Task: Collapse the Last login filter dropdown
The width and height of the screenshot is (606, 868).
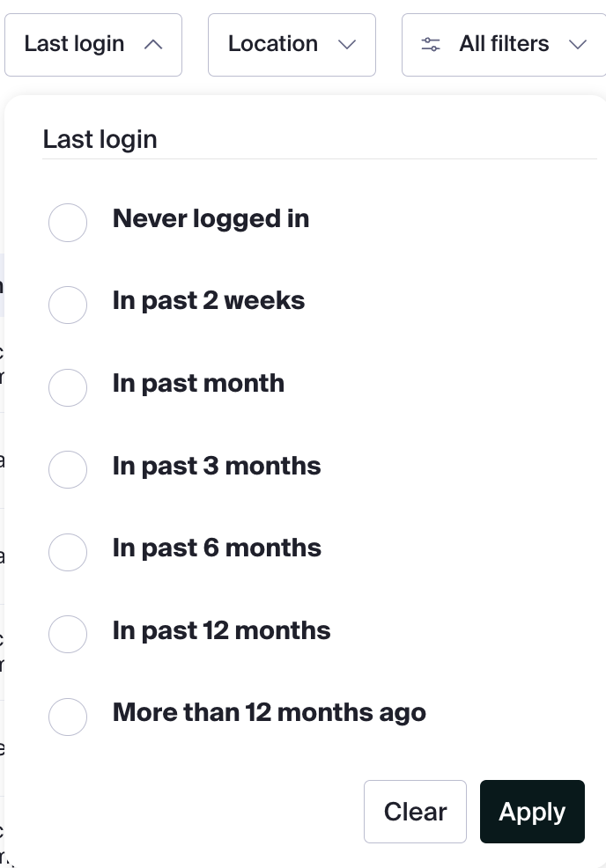Action: (92, 44)
